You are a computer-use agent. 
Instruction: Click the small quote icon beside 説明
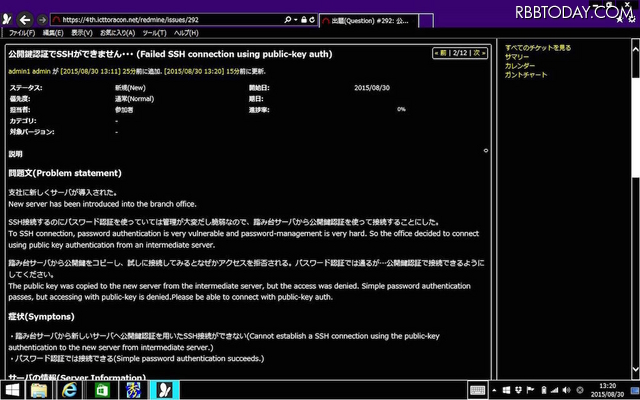point(486,151)
